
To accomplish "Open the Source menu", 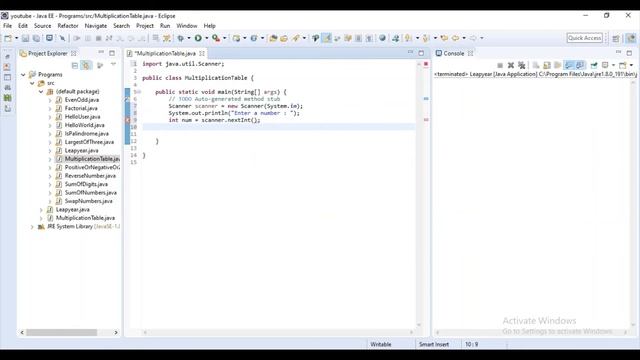I will pos(42,26).
